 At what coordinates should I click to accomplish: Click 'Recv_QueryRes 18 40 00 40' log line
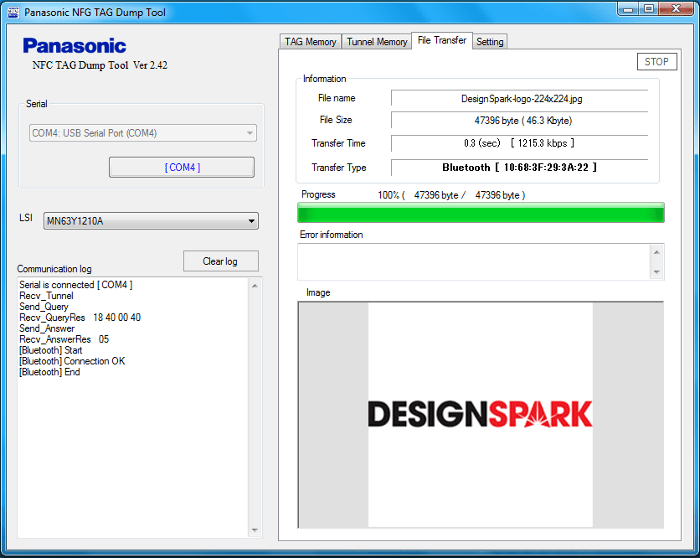(80, 317)
